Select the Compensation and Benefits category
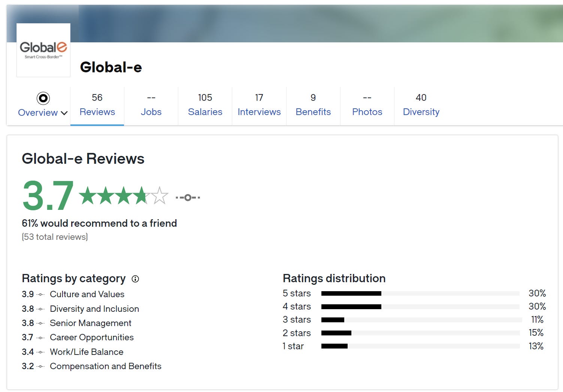The image size is (563, 392). 106,366
